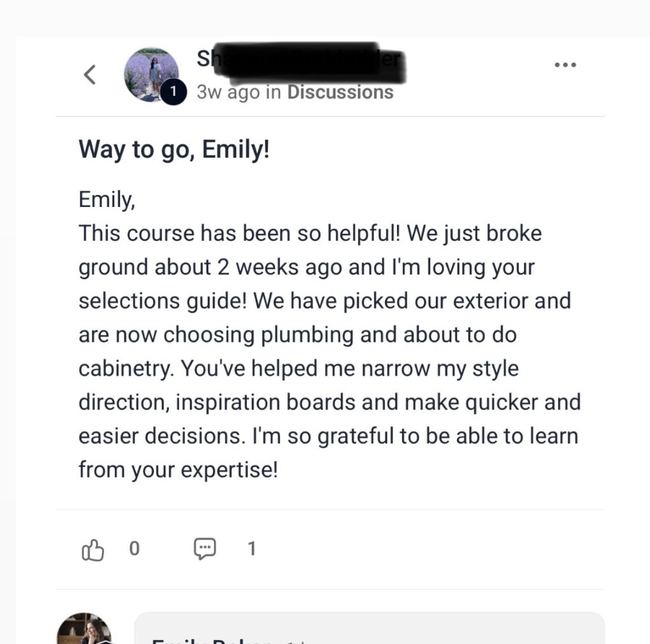The image size is (650, 644).
Task: Tap the like count showing 0
Action: tap(134, 549)
